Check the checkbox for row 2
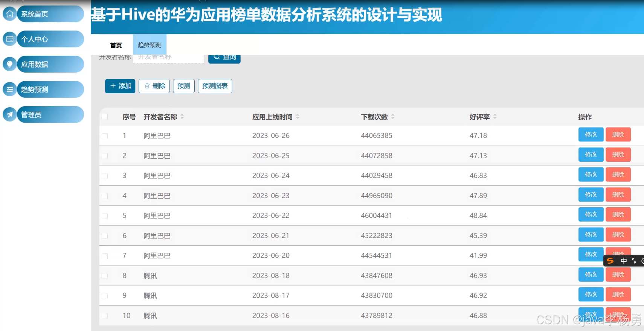The height and width of the screenshot is (331, 644). (x=105, y=156)
